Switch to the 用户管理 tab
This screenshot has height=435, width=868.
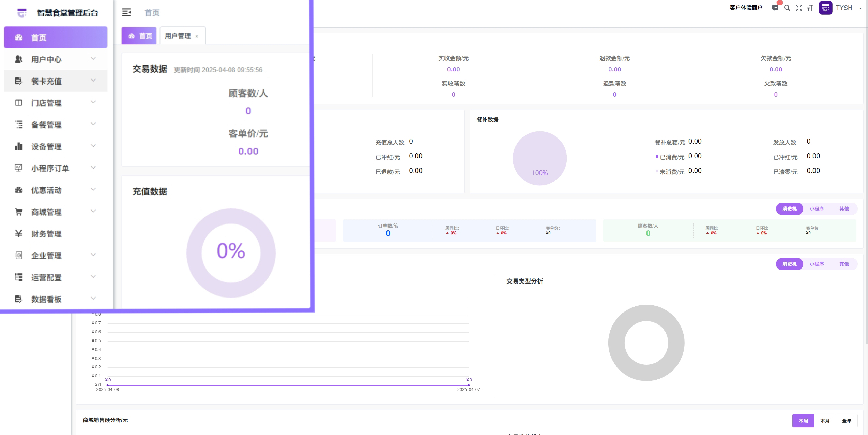coord(179,35)
